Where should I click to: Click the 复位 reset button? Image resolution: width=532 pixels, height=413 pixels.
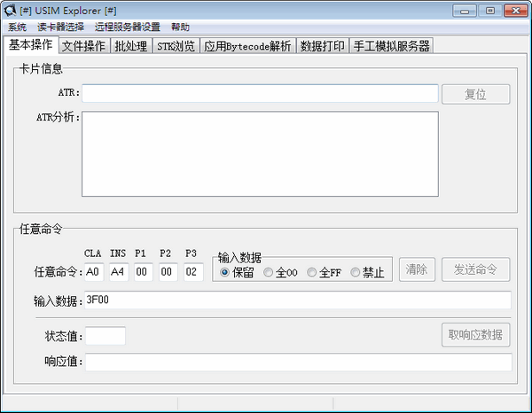point(475,94)
